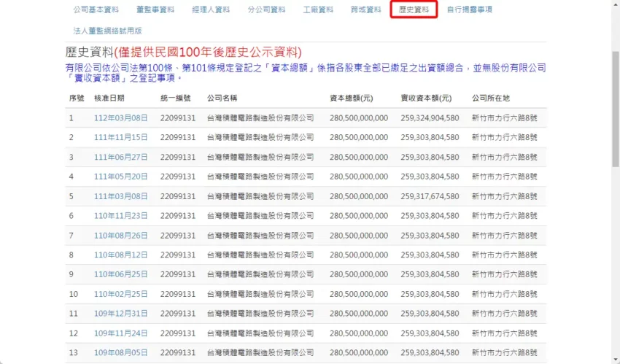Select 統一編號 22099131 in row 1

[178, 117]
